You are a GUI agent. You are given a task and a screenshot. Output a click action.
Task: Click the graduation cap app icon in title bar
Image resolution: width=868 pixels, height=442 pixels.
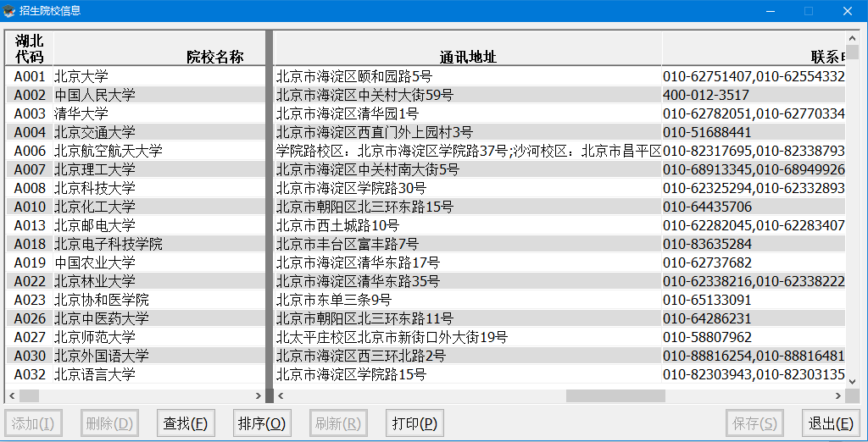(x=8, y=10)
